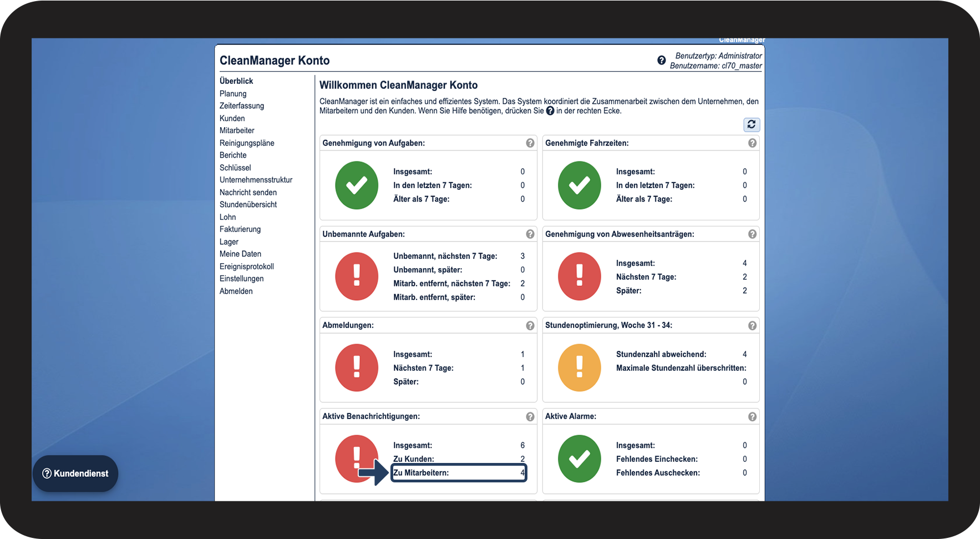Select Unternehmensstruktur in the sidebar
Image resolution: width=980 pixels, height=539 pixels.
(256, 180)
